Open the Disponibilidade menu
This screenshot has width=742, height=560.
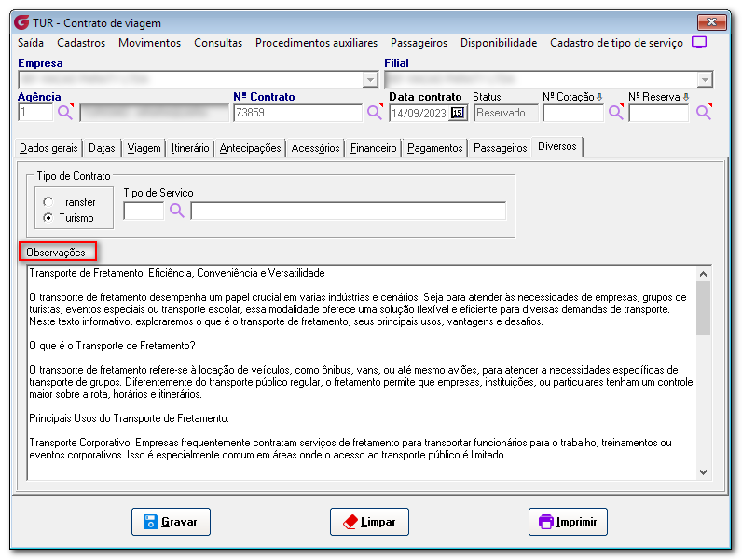pyautogui.click(x=499, y=43)
